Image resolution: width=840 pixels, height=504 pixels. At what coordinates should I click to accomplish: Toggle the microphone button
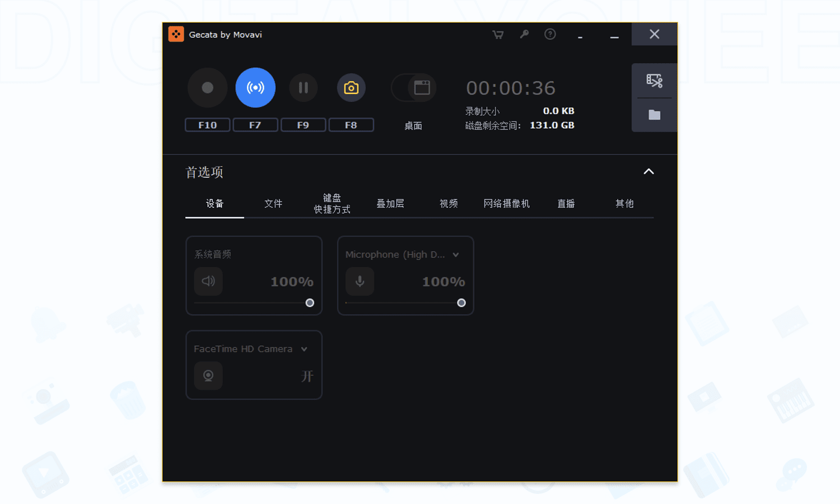(360, 281)
